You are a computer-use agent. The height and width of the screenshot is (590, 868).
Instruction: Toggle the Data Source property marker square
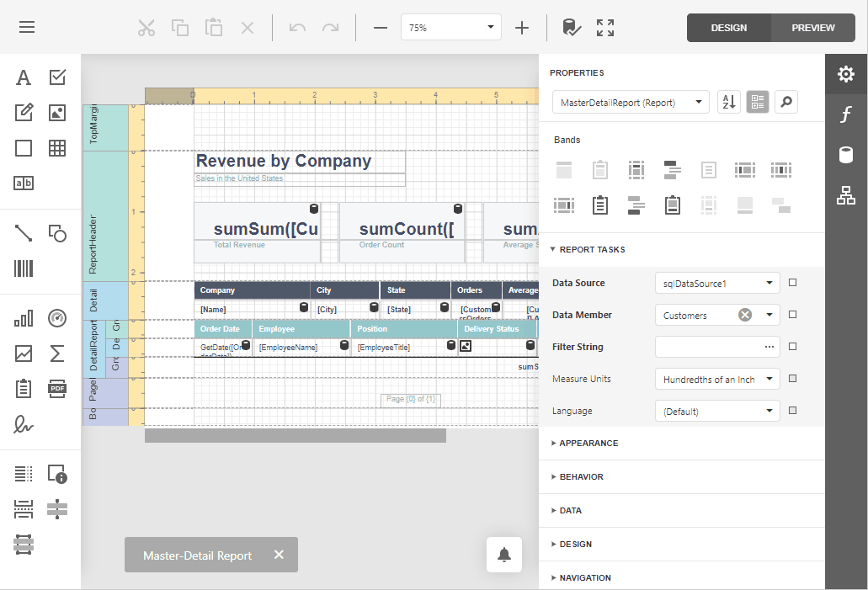pos(792,283)
